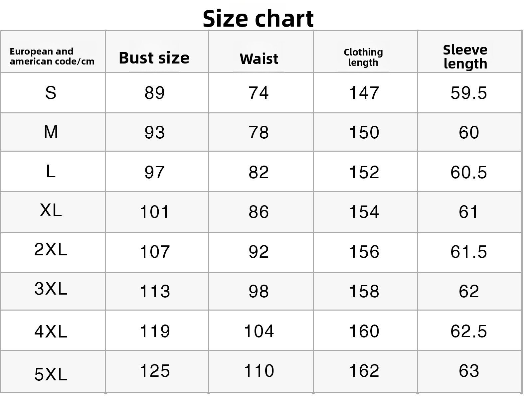The width and height of the screenshot is (532, 397).
Task: Select the Waist column header
Action: pos(259,59)
